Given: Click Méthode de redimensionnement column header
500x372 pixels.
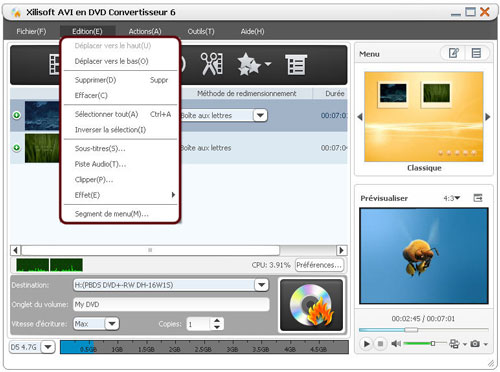Looking at the screenshot, I should (247, 94).
